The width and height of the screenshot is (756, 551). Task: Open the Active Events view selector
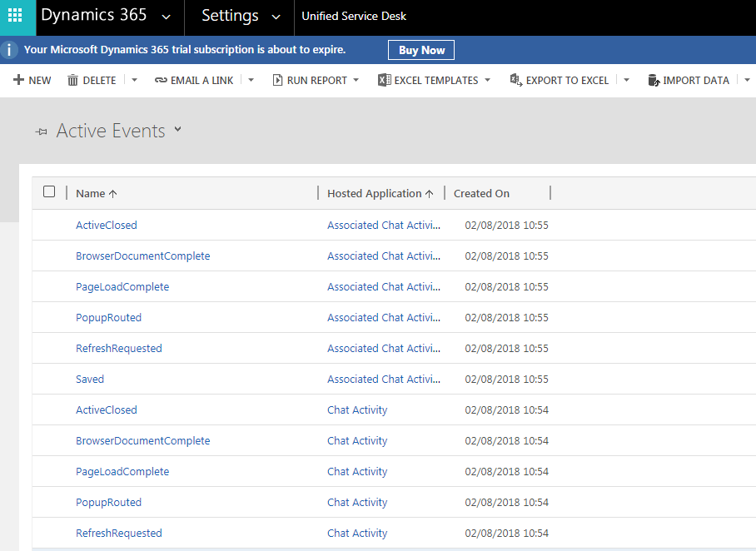coord(178,129)
